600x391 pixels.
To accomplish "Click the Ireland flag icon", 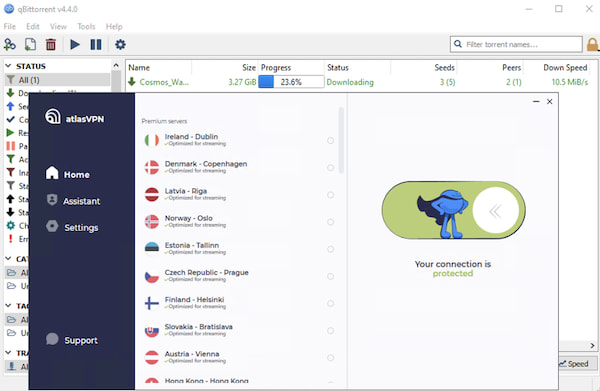I will click(x=152, y=140).
